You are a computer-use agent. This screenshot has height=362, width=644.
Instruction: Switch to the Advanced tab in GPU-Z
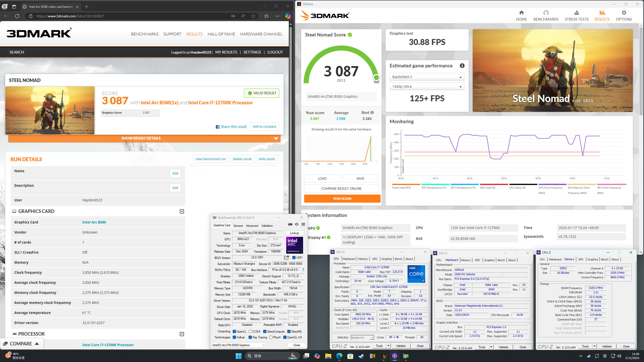pos(252,225)
